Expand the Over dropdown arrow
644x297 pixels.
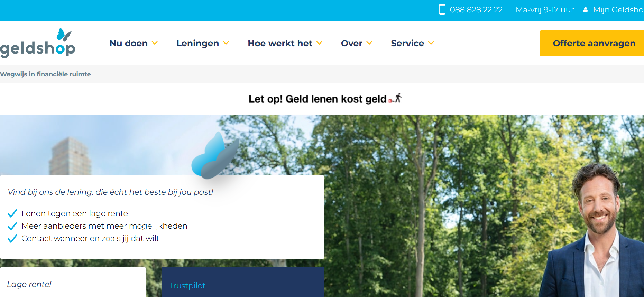pyautogui.click(x=369, y=43)
